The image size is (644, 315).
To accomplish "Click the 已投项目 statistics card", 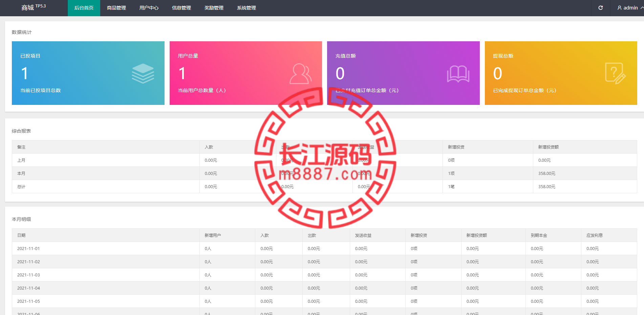I will point(88,73).
